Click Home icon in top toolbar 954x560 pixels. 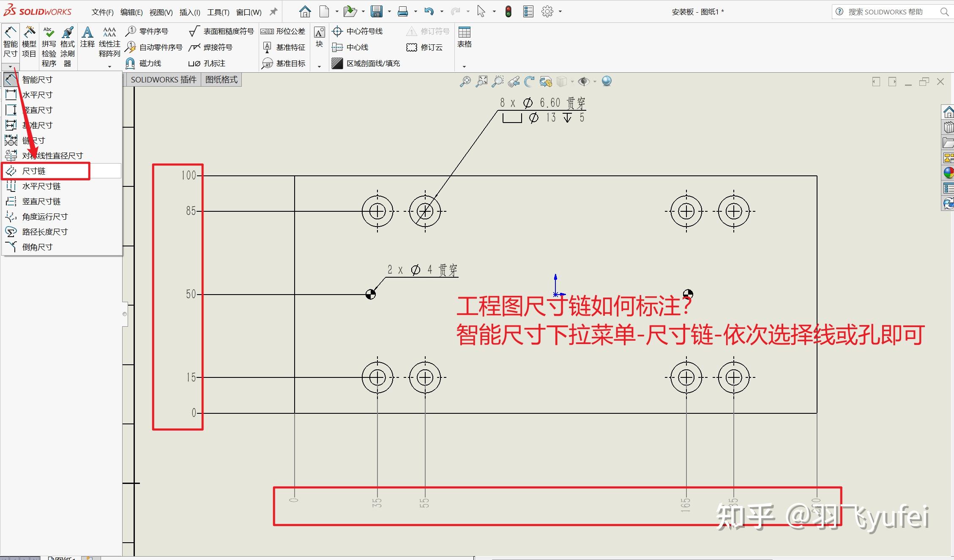tap(305, 11)
